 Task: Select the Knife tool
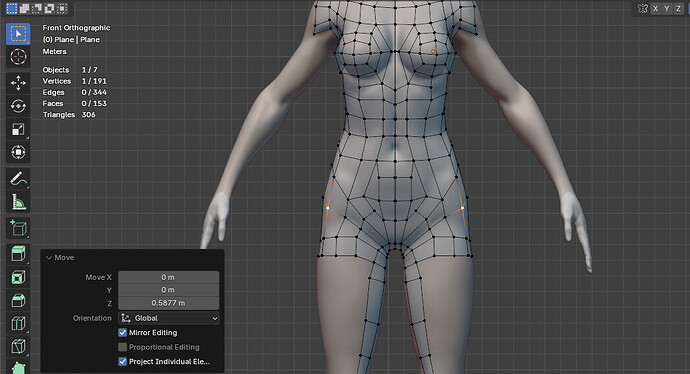(x=18, y=347)
